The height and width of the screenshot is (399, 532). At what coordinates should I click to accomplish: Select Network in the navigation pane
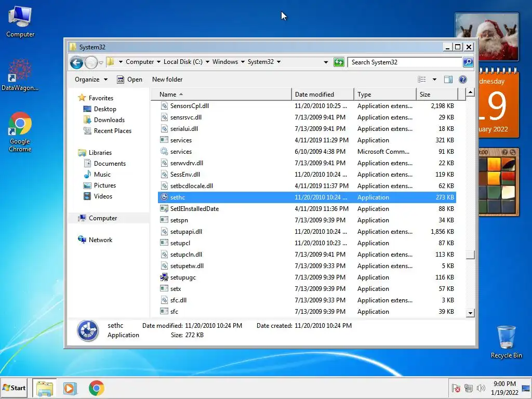pos(100,240)
